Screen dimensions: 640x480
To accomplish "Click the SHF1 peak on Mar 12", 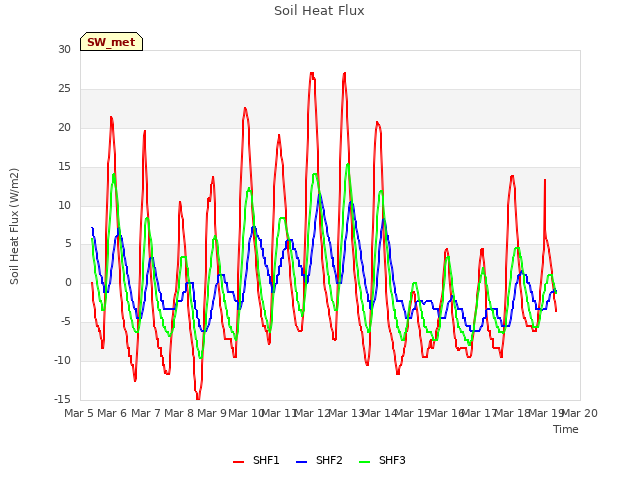I will (x=312, y=73).
